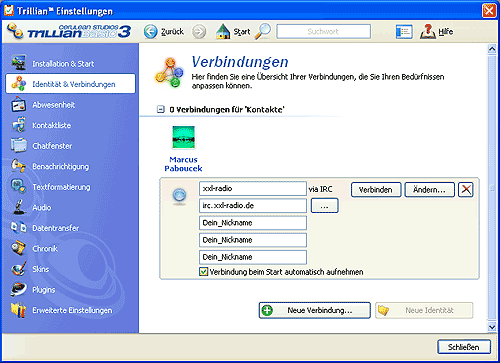The width and height of the screenshot is (500, 363).
Task: Open Chatfenster settings
Action: [x=52, y=146]
